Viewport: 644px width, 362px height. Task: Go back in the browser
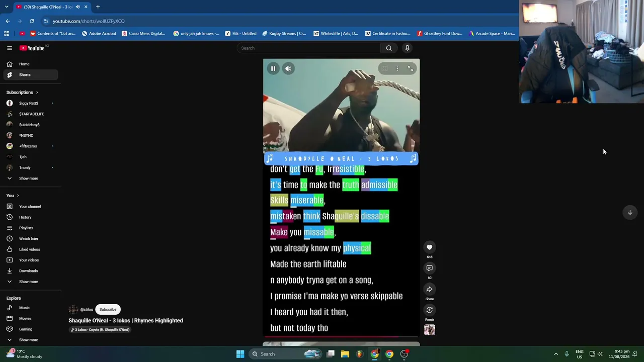click(8, 21)
